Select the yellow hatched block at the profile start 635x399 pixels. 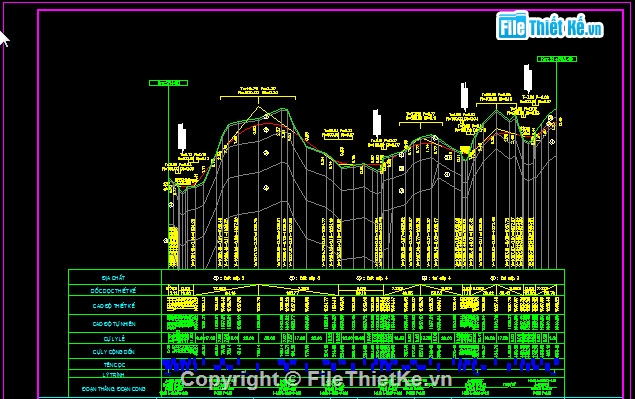click(x=173, y=247)
